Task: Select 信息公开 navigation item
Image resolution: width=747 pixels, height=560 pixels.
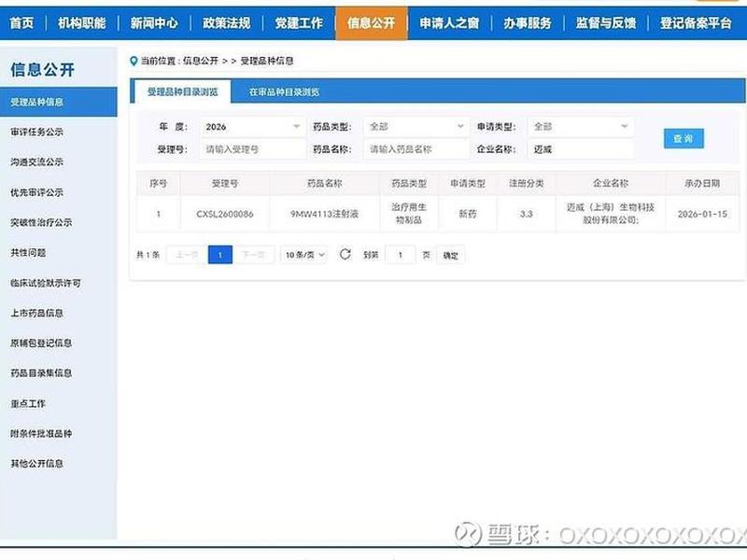Action: [x=372, y=22]
